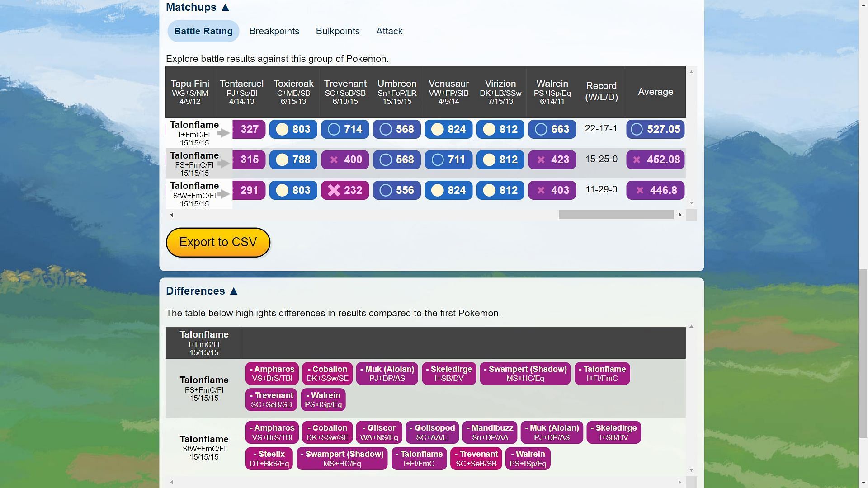
Task: Open Ampharos difference in FS+FmC/FI row
Action: coord(272,374)
